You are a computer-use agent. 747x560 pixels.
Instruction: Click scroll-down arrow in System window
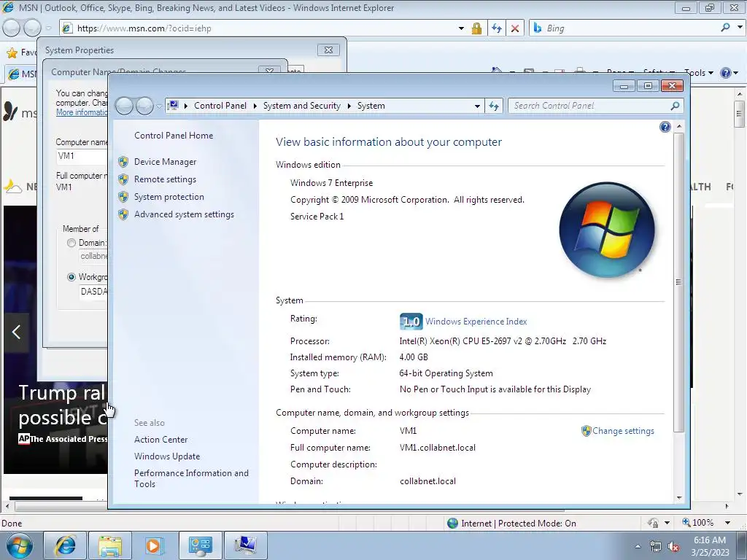coord(679,498)
